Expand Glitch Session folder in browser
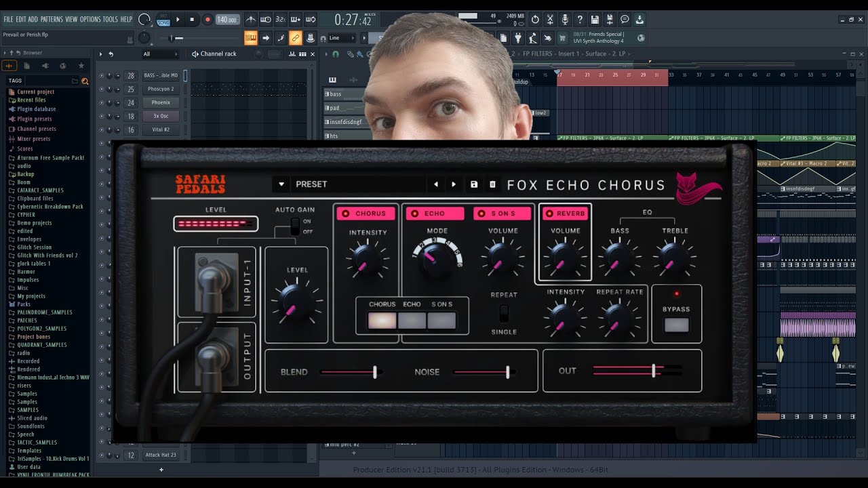This screenshot has height=488, width=868. (x=35, y=247)
